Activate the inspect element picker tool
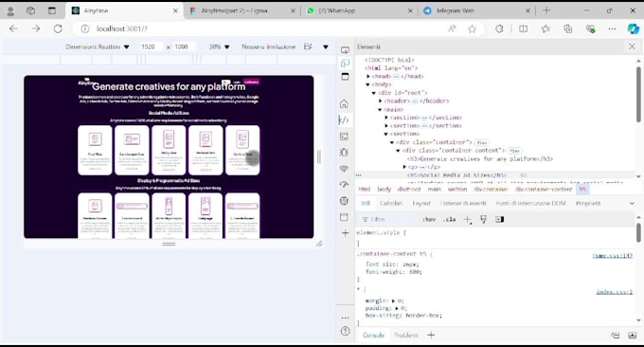Screen dimensions: 644x347 click(346, 50)
